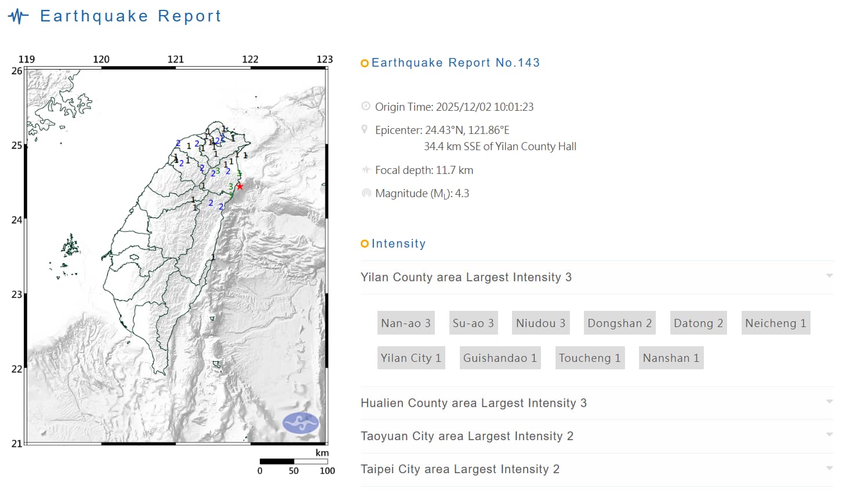Open the Niudou 3 station entry
The height and width of the screenshot is (490, 868).
[x=540, y=323]
